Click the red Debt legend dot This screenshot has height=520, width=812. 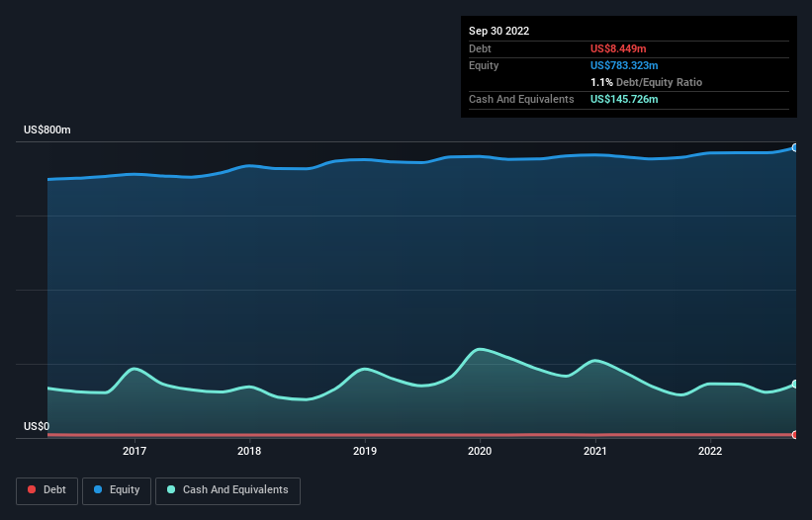click(x=32, y=489)
